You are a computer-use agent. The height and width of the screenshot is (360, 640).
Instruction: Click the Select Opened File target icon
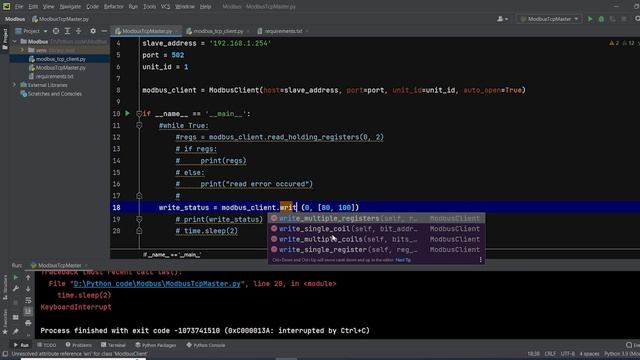click(56, 31)
